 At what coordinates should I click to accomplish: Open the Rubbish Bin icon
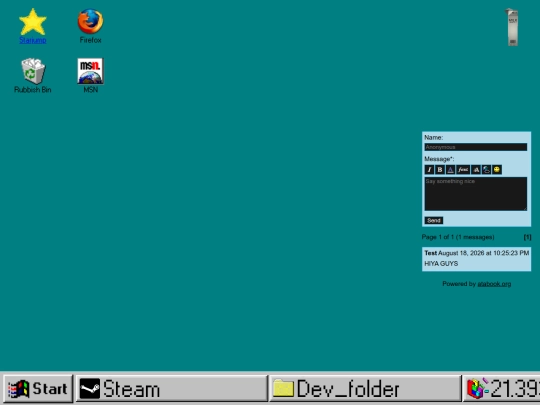(33, 71)
